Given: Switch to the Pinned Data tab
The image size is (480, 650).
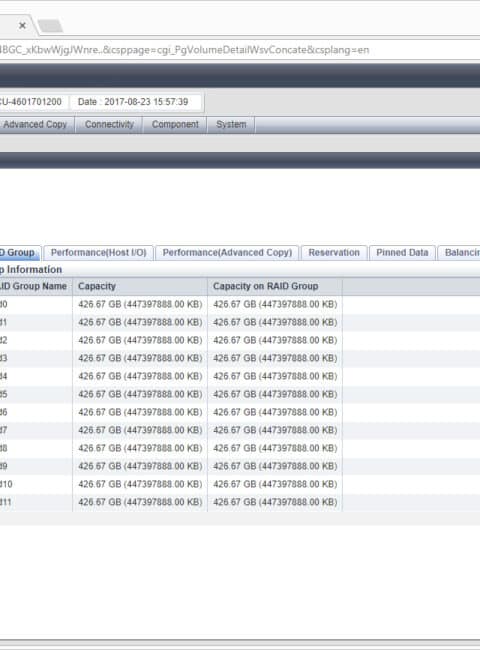Looking at the screenshot, I should pos(402,252).
